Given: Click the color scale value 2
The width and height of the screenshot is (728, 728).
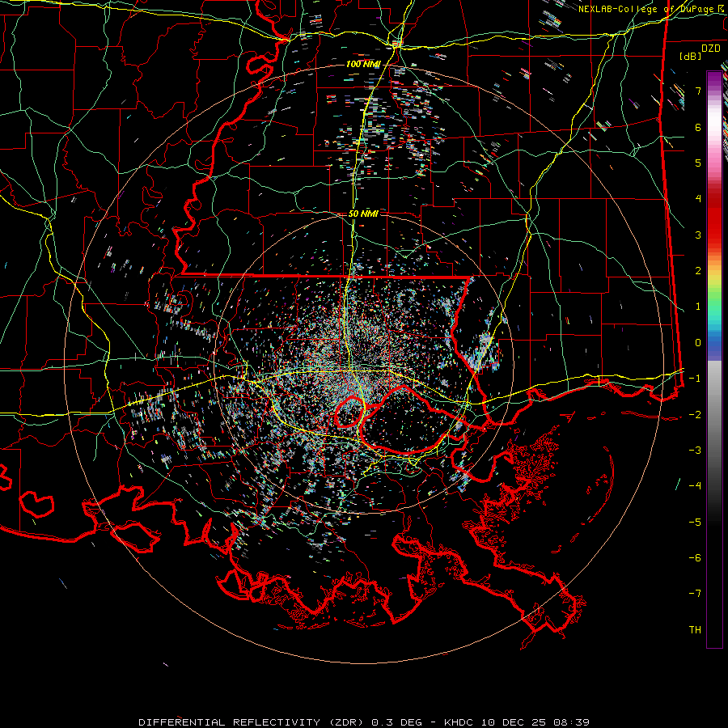Looking at the screenshot, I should [698, 271].
